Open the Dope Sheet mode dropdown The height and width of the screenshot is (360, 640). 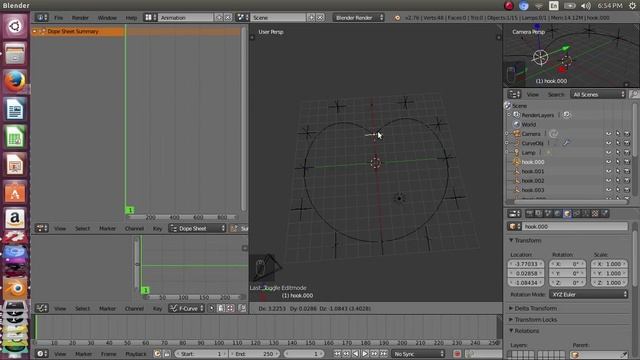point(198,228)
